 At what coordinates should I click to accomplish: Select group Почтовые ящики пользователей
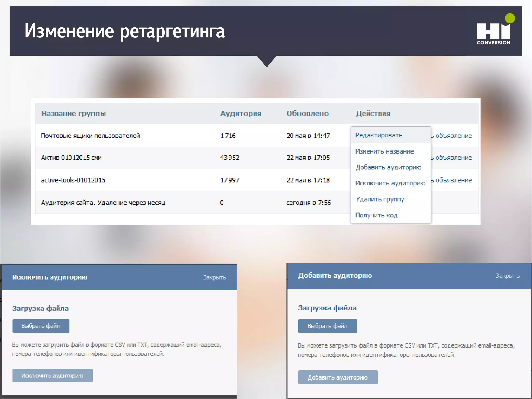tap(90, 136)
